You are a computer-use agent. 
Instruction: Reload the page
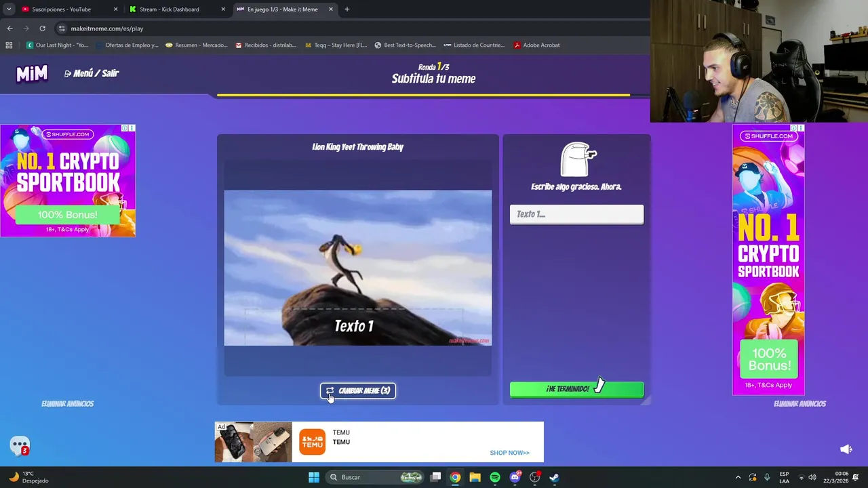pos(42,28)
